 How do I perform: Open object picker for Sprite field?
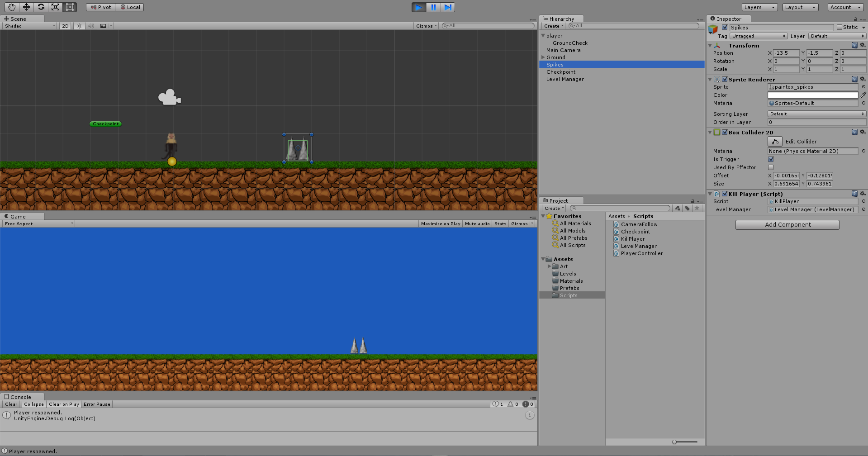[x=863, y=87]
